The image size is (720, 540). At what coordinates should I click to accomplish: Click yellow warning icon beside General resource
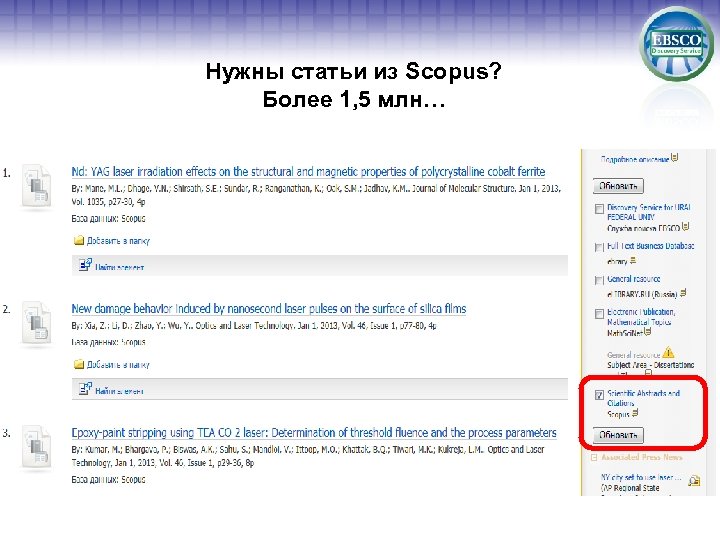[668, 353]
